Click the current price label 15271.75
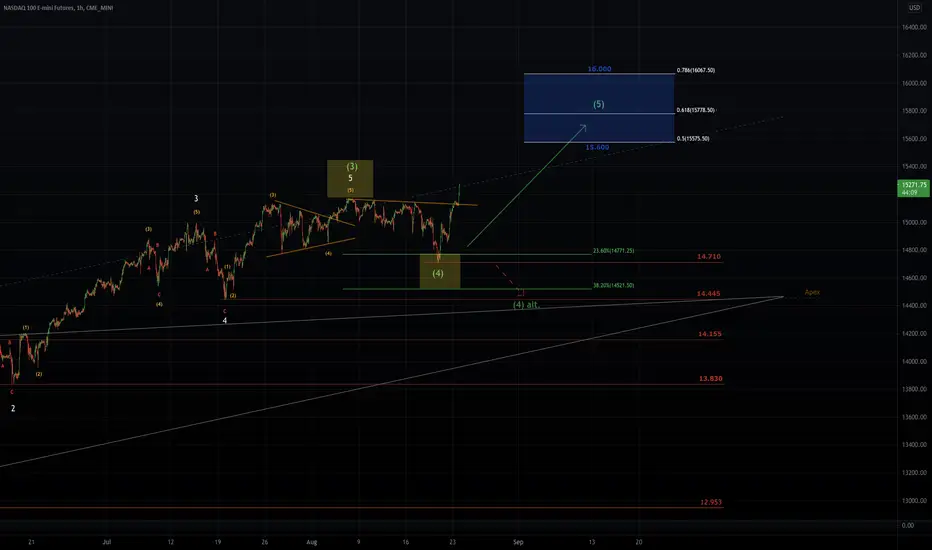 coord(914,188)
